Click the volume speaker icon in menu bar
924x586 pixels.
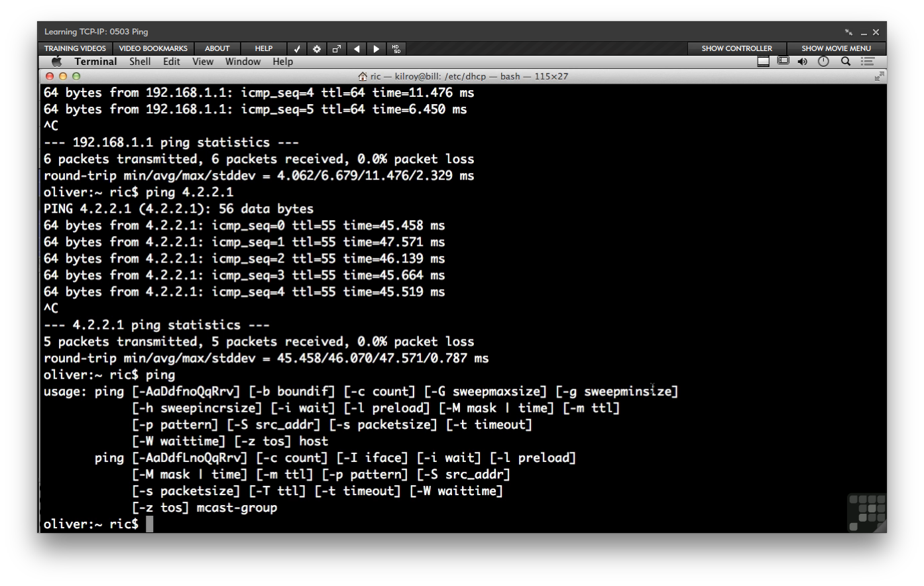(x=803, y=62)
